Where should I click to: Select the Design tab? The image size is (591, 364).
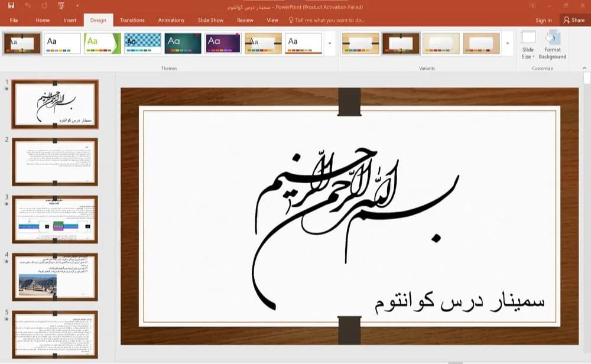click(98, 20)
